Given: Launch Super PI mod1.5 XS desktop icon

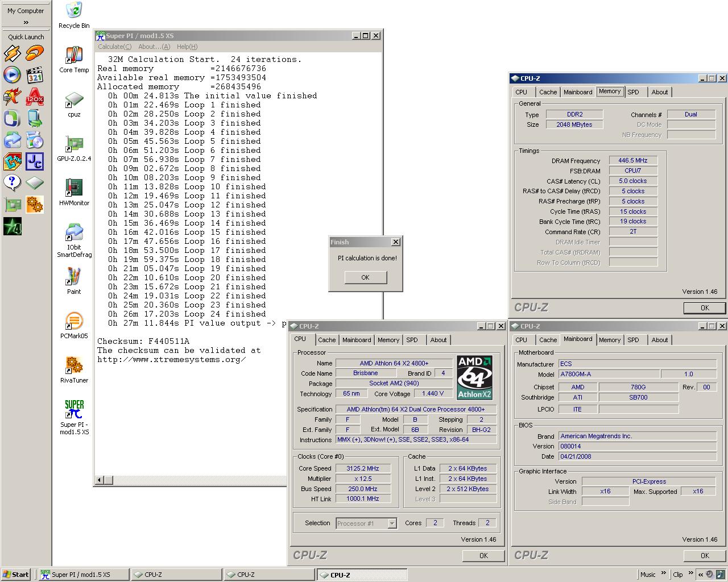Looking at the screenshot, I should pos(74,418).
